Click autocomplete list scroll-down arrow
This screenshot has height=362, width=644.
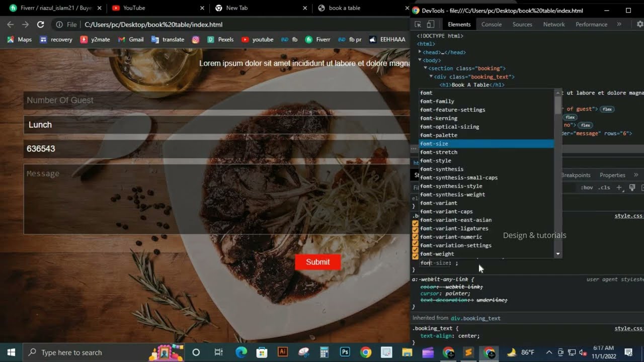click(x=557, y=254)
